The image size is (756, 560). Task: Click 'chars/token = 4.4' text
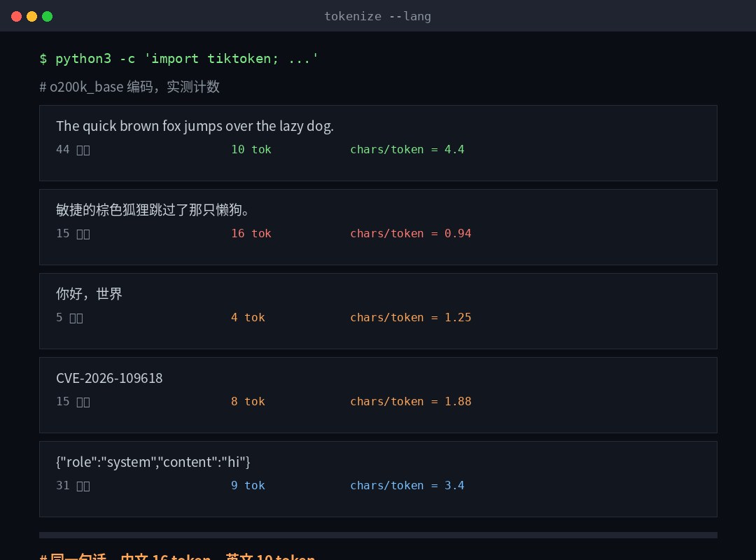pyautogui.click(x=407, y=150)
